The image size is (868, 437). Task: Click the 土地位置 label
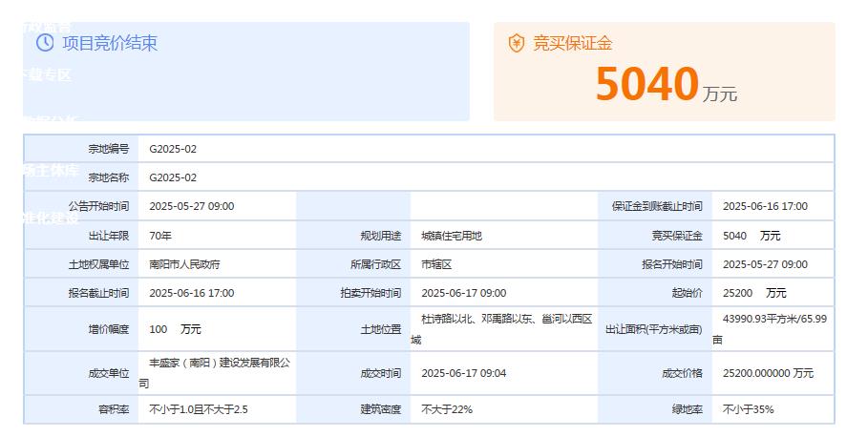click(x=381, y=329)
